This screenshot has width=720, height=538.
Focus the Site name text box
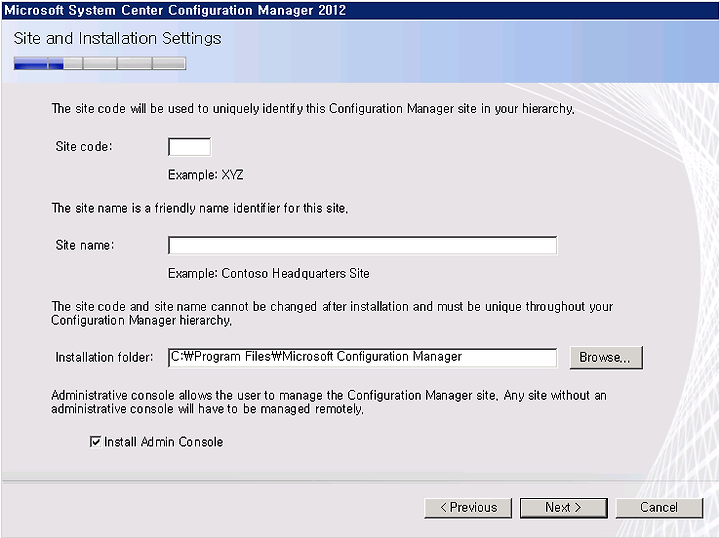(x=362, y=245)
